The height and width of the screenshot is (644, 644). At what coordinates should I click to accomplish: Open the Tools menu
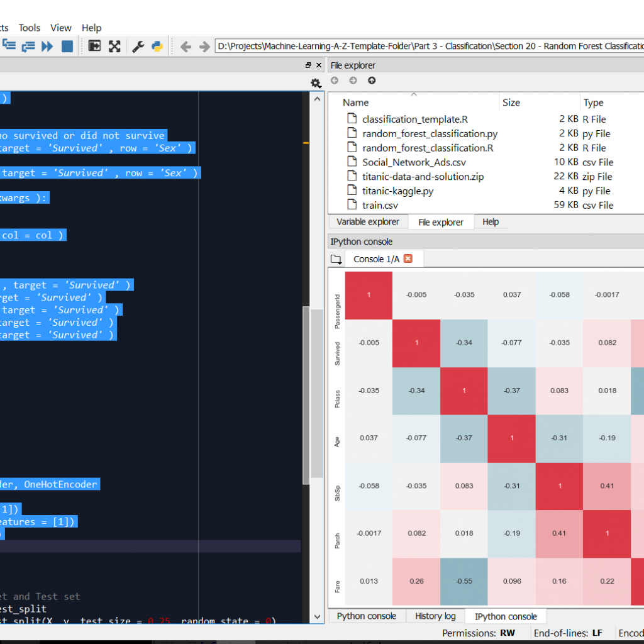(30, 28)
